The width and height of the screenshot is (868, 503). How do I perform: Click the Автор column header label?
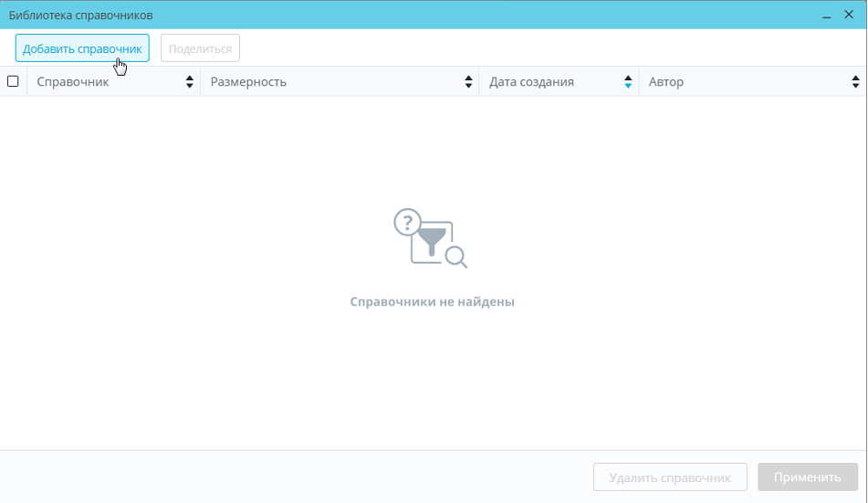point(666,82)
